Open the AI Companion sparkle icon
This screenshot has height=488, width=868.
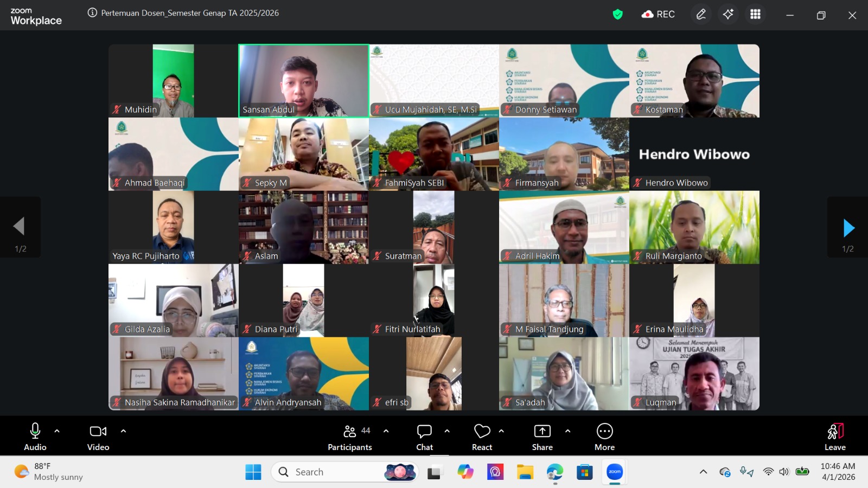pos(728,14)
